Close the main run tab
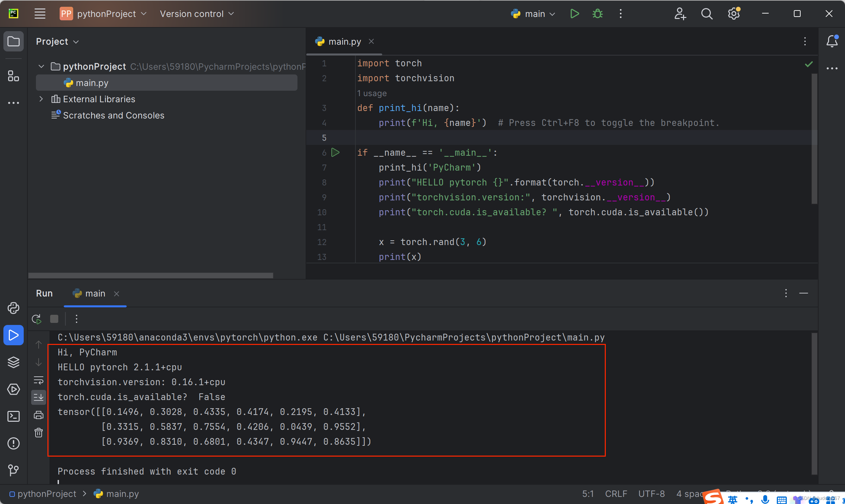Screen dimensions: 845x504 pos(117,294)
